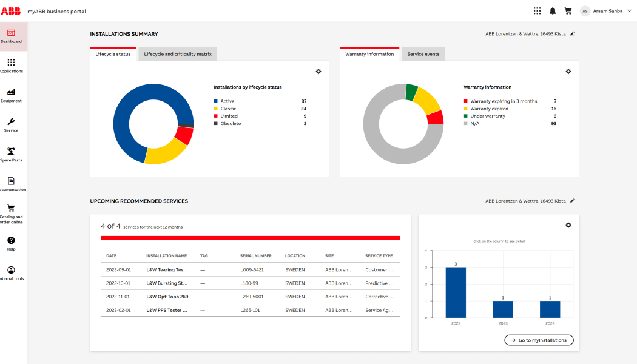
Task: Edit the Upcoming Recommended Services site pencil
Action: coord(573,201)
